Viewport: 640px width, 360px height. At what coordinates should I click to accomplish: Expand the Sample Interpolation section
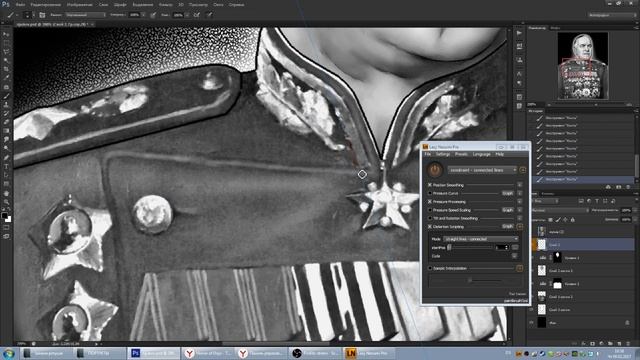point(520,268)
